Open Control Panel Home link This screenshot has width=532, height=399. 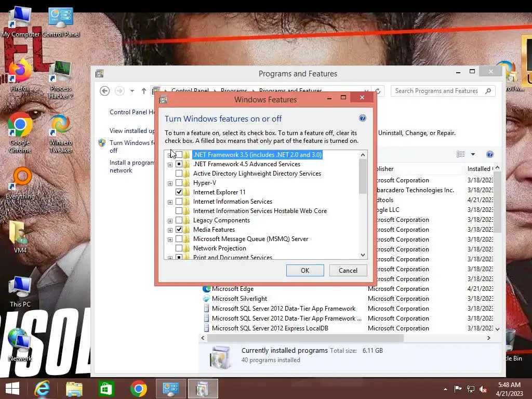point(132,112)
